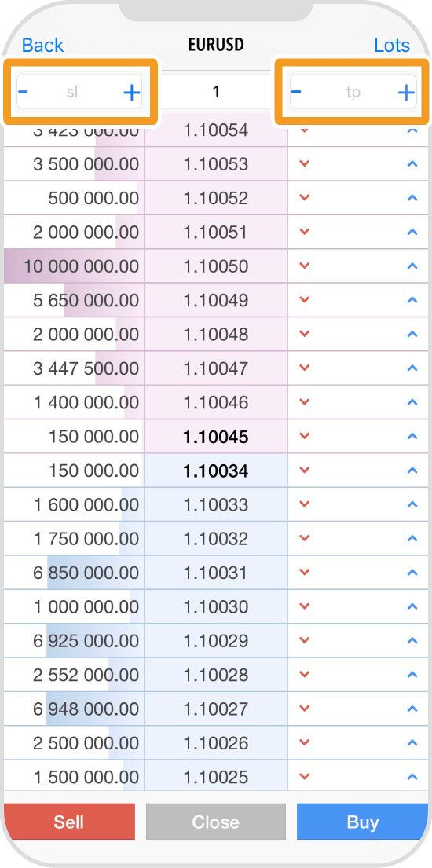Viewport: 432px width, 868px height.
Task: Tap the blue up arrow at 1.10025
Action: (412, 777)
